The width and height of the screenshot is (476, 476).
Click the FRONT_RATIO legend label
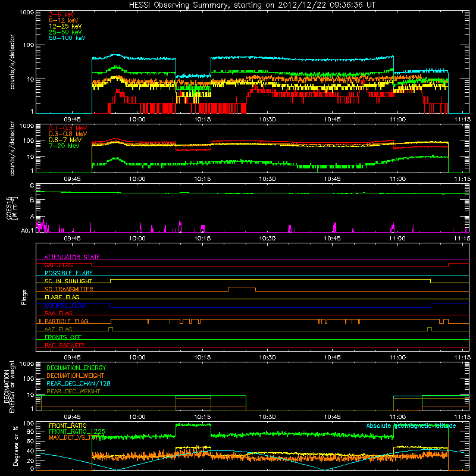pos(68,425)
